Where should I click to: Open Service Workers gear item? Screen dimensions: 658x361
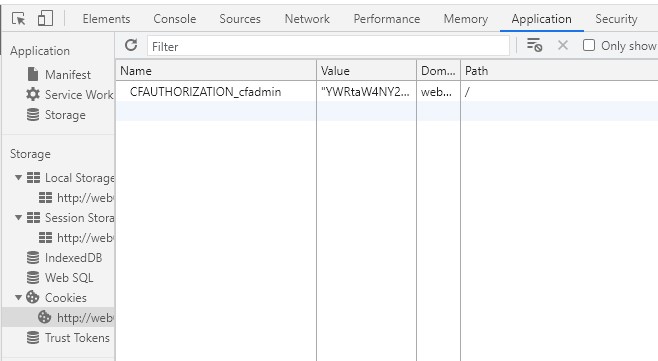click(x=70, y=95)
